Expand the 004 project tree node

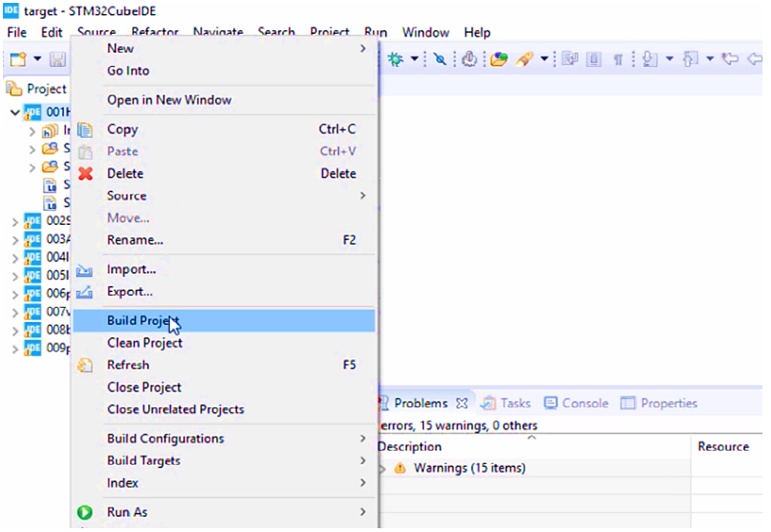click(x=15, y=258)
